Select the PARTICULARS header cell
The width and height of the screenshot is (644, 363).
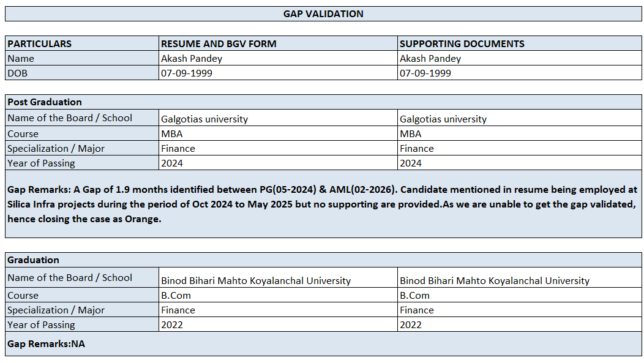(40, 43)
